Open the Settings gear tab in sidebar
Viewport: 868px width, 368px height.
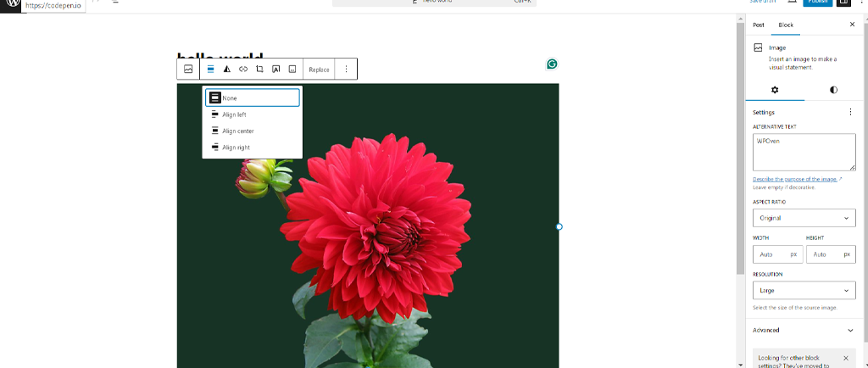coord(775,90)
